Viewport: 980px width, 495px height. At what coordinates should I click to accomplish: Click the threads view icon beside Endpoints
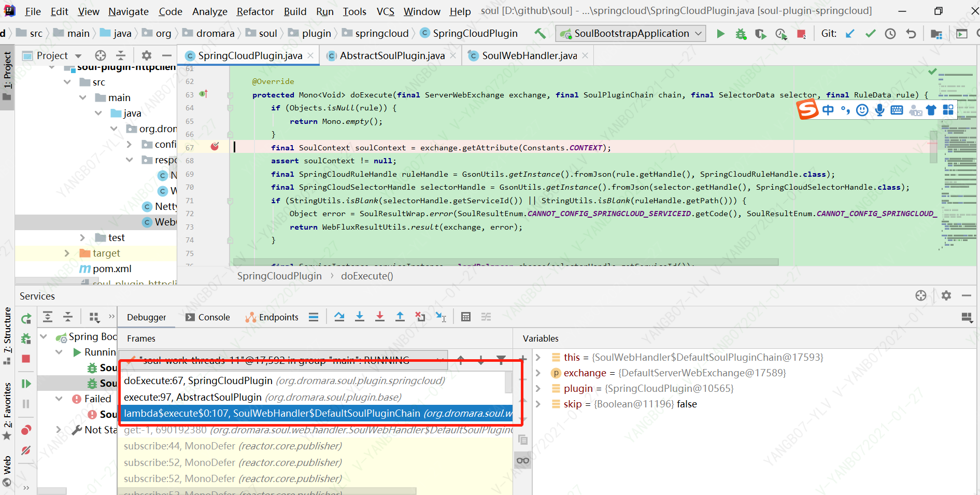pos(314,317)
